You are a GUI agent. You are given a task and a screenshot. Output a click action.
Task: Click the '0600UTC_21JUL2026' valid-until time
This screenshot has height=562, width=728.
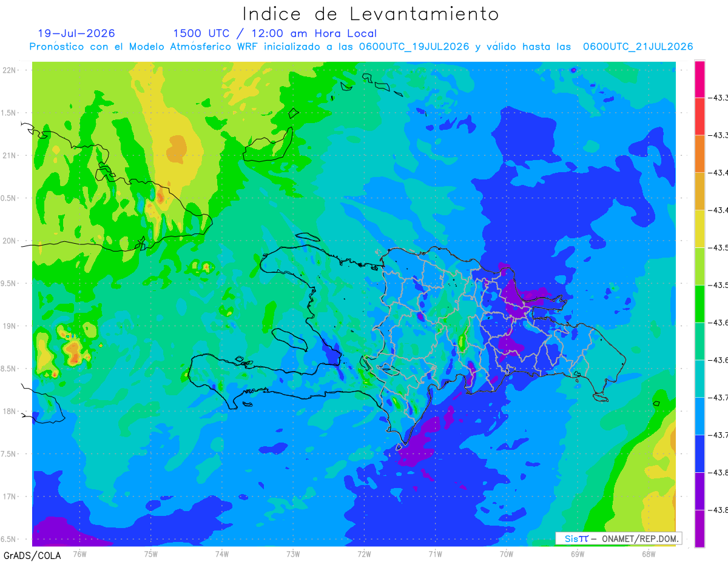pos(638,47)
